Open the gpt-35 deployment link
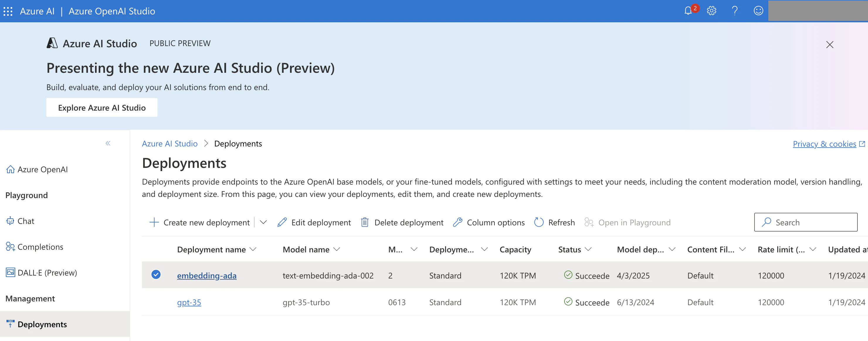Screen dimensions: 868x341 pos(189,302)
